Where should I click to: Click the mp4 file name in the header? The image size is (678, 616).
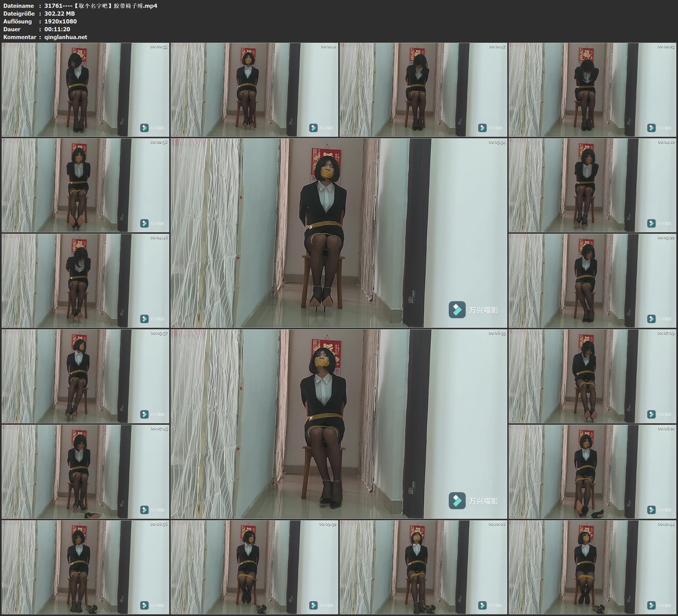101,6
